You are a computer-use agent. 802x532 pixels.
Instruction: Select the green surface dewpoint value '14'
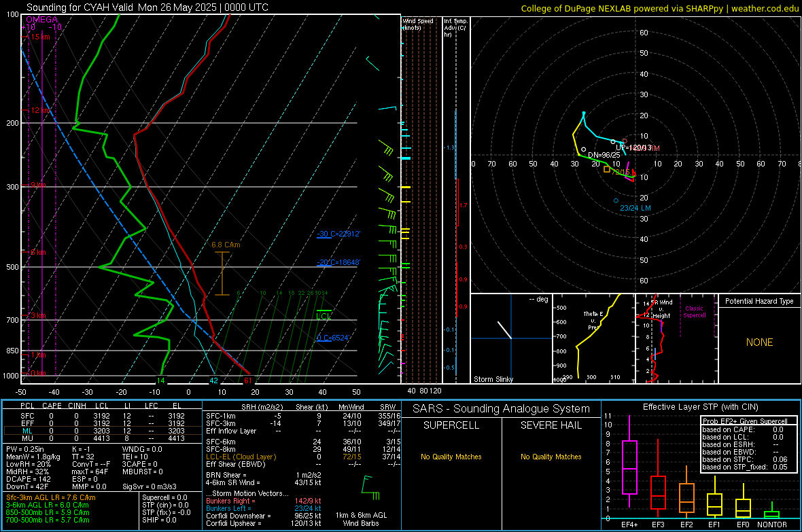pyautogui.click(x=160, y=380)
